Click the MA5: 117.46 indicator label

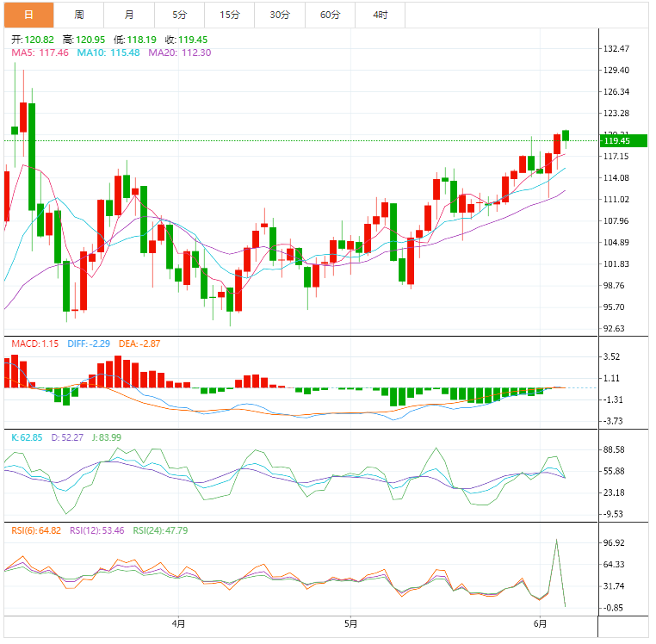pyautogui.click(x=40, y=53)
